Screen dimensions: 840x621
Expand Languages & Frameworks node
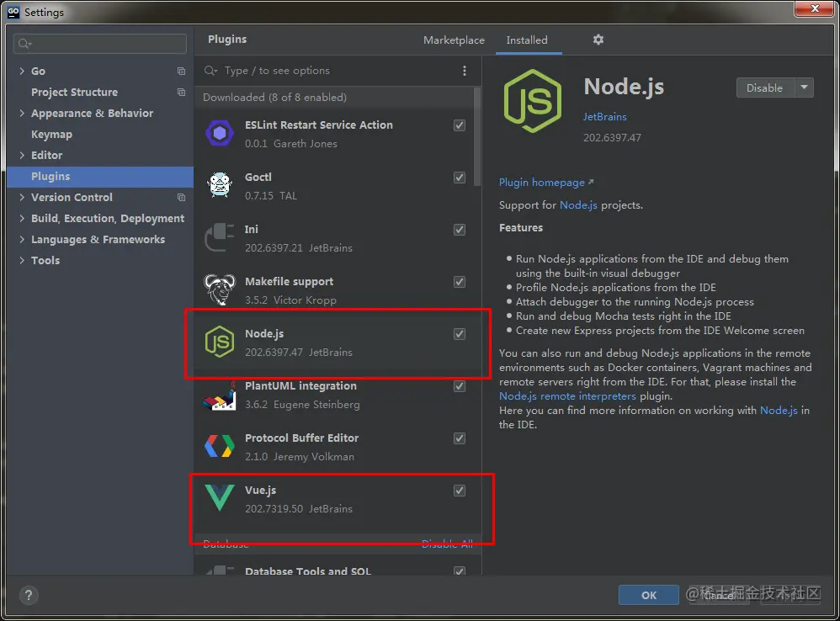[x=22, y=239]
